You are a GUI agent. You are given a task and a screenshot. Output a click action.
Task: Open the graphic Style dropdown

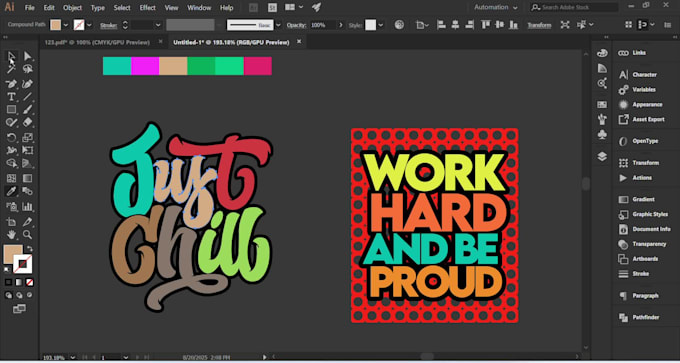[381, 25]
